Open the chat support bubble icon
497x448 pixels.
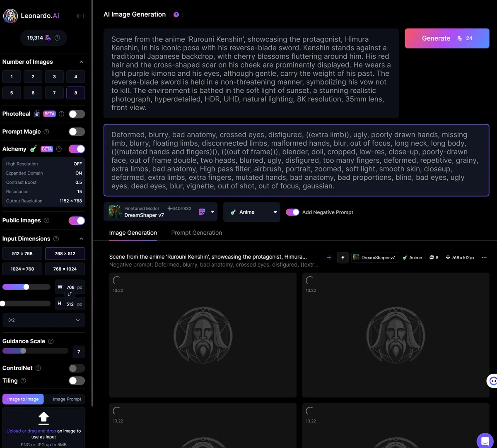(485, 441)
